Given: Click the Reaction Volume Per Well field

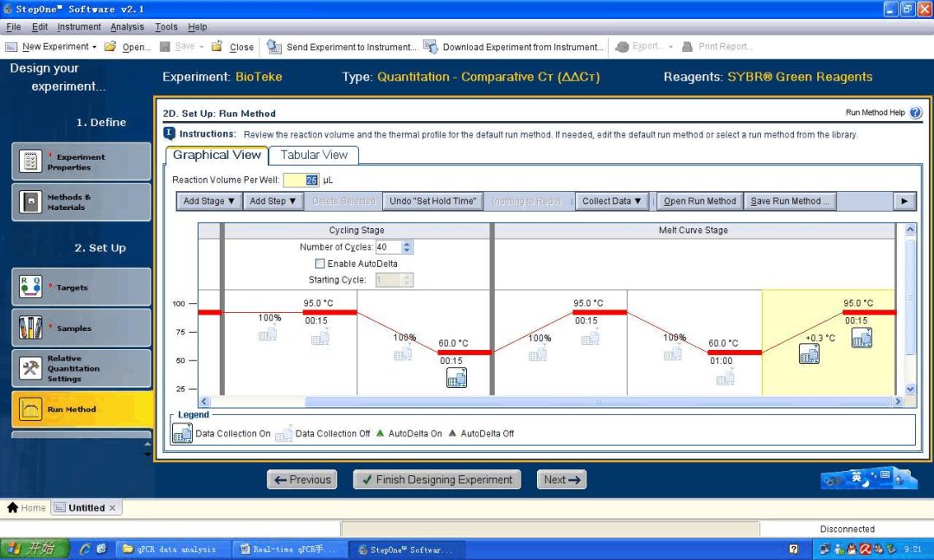Looking at the screenshot, I should (301, 180).
